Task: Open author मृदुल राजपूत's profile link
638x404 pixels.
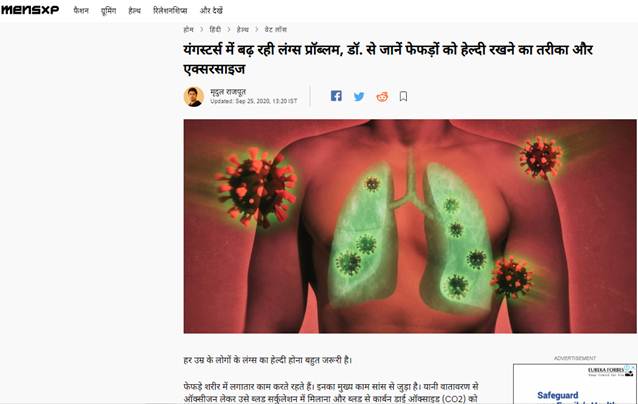Action: (228, 92)
